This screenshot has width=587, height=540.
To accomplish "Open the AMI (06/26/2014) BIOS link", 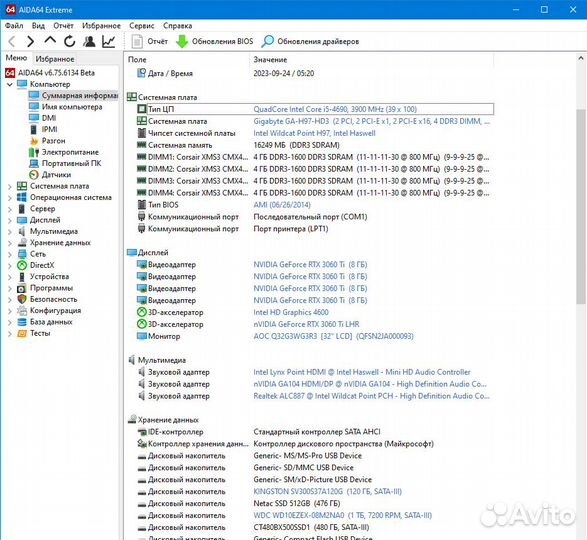I will [x=282, y=205].
